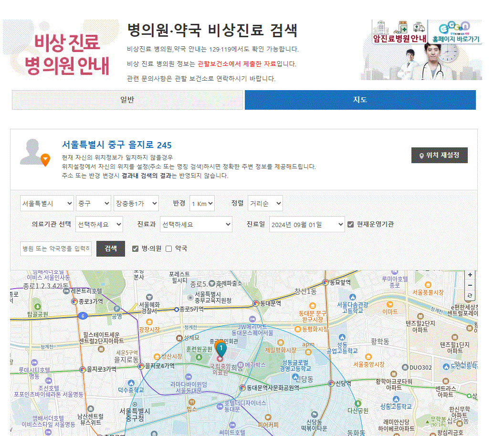Click the 방산시장 market icon
Viewport: 504px width, 436px height.
click(x=157, y=357)
